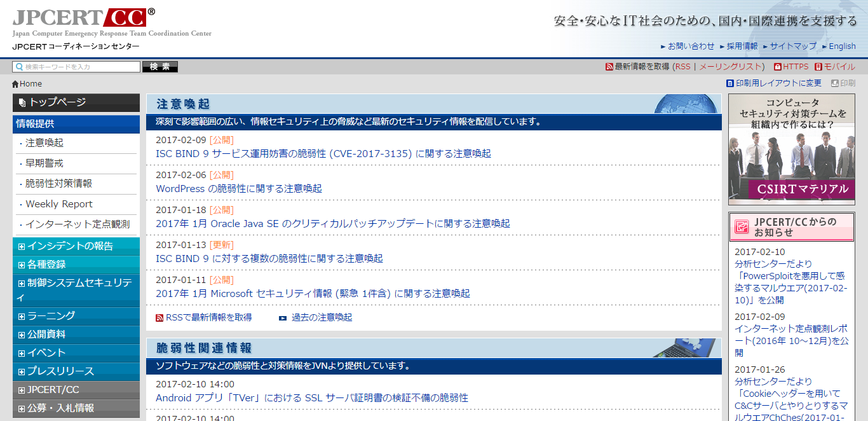Click the search keyword input field
Screen dimensions: 868x421
click(x=76, y=67)
